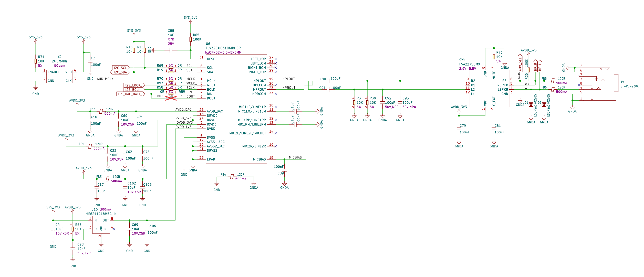644x277 pixels.
Task: Click the U10 ME6211C18M5G-N regulator symbol
Action: [x=101, y=225]
